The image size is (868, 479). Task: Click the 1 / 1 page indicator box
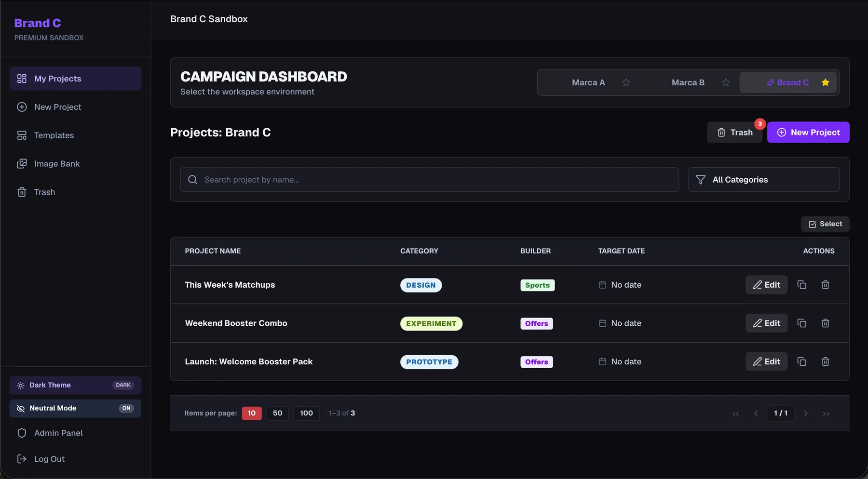pos(781,413)
